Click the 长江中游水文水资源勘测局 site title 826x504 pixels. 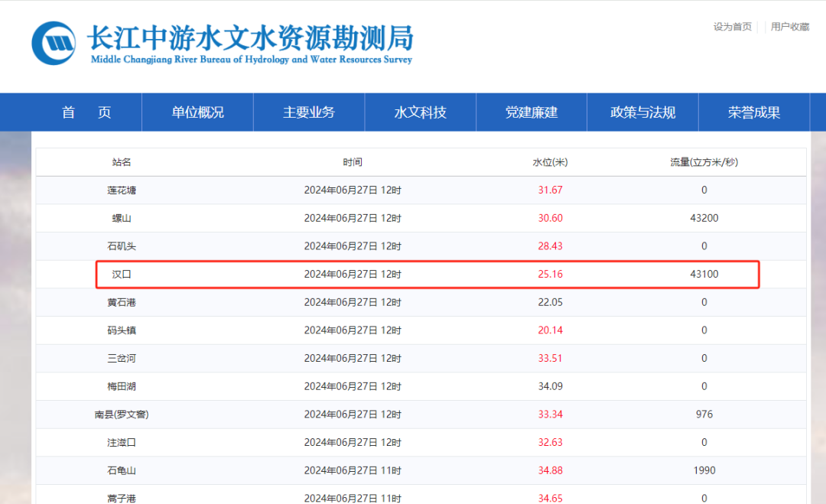251,37
